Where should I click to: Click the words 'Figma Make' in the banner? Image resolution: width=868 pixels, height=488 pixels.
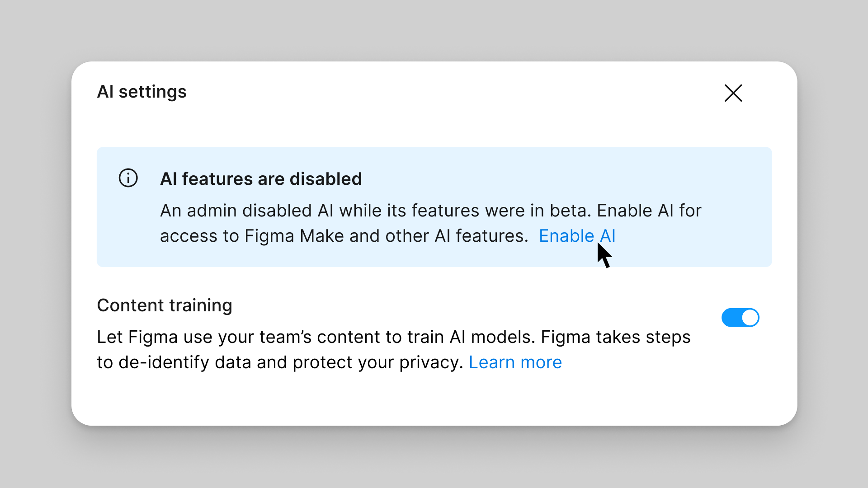tap(294, 236)
